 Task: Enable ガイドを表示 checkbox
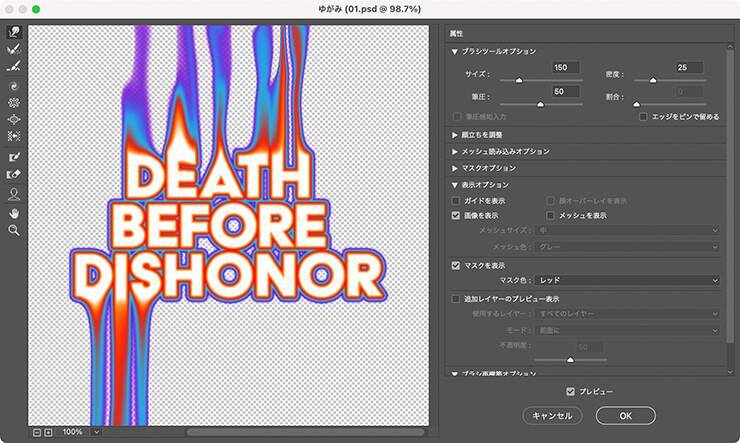[455, 201]
